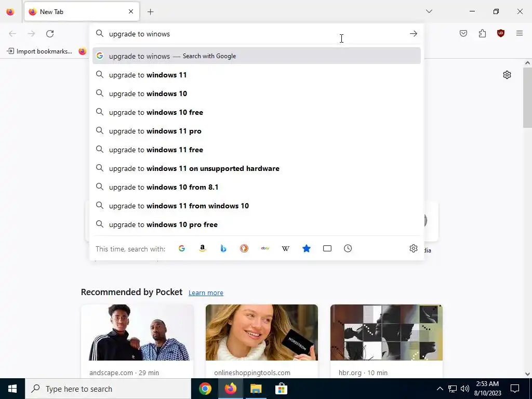Open Google Chrome from the taskbar

tap(205, 389)
